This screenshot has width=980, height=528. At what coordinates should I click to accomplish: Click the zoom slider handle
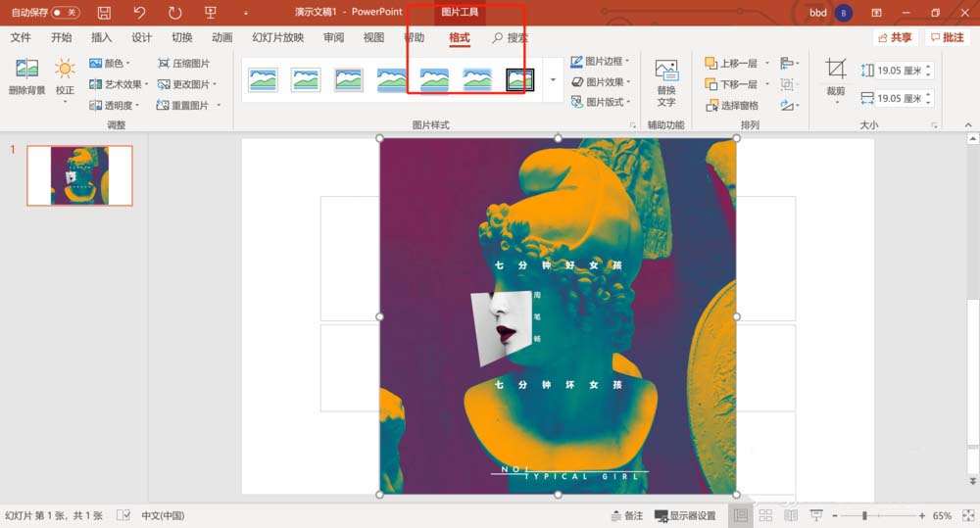pyautogui.click(x=864, y=515)
